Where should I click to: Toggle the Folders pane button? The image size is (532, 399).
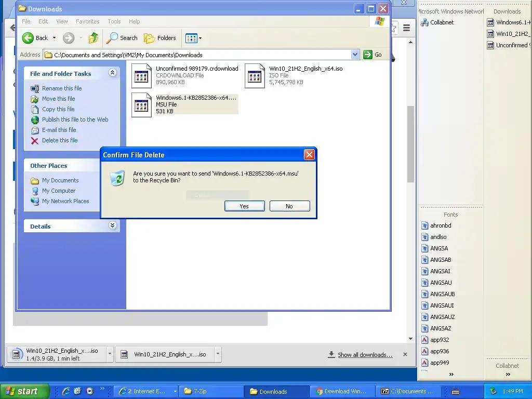(x=160, y=38)
